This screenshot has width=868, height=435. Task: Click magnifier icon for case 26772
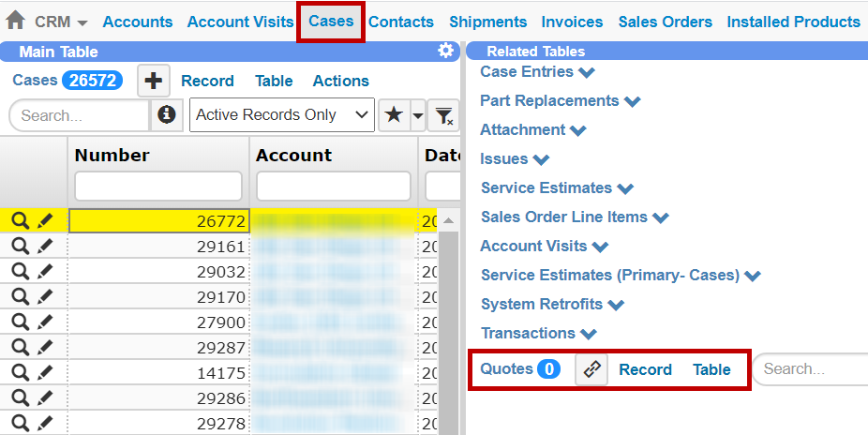pyautogui.click(x=20, y=221)
